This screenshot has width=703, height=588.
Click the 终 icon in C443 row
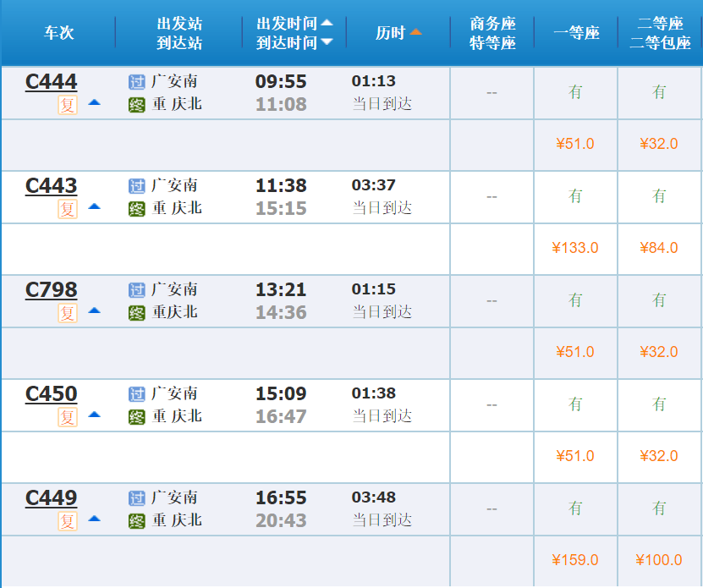[137, 209]
